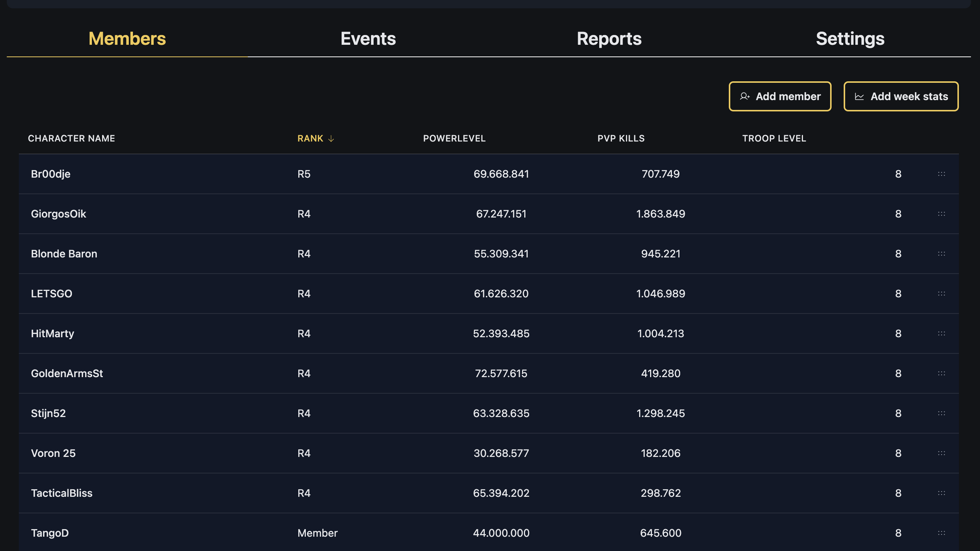Screen dimensions: 980x551
Task: Open the Reports tab
Action: pos(609,38)
